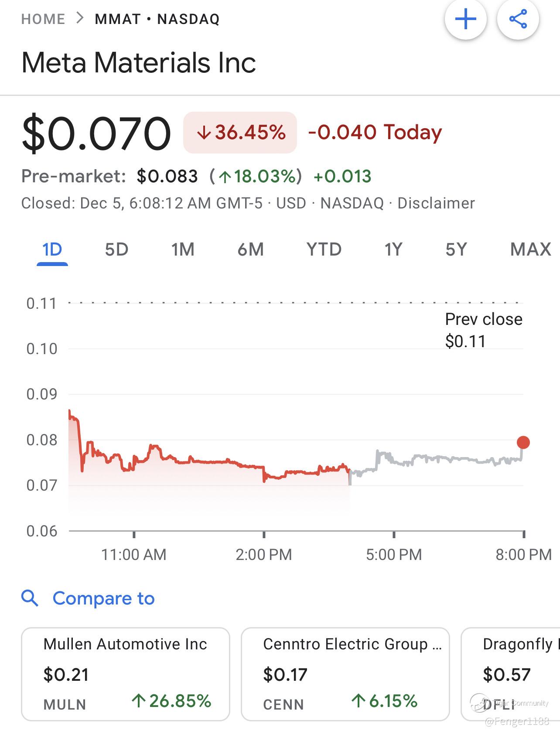560x734 pixels.
Task: Open Cenntro Electric Group card
Action: click(345, 674)
